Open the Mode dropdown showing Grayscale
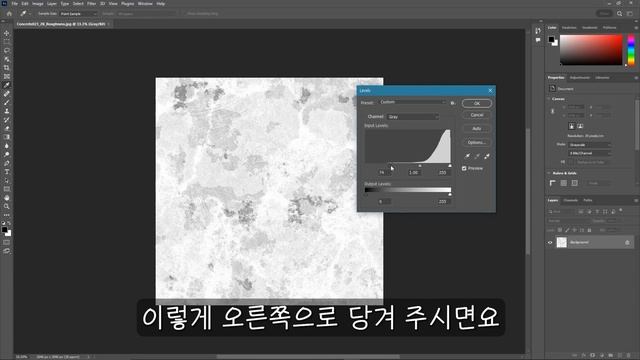 point(590,145)
